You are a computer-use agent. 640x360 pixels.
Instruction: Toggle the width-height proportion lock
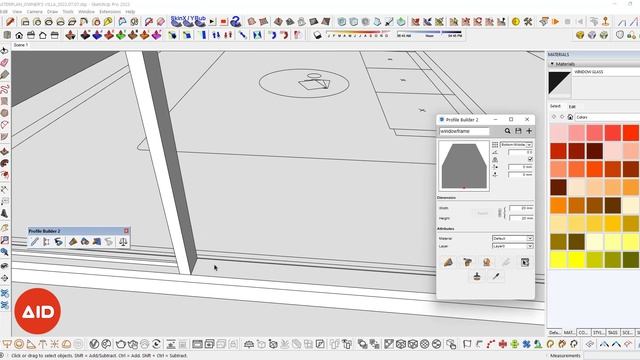coord(500,213)
